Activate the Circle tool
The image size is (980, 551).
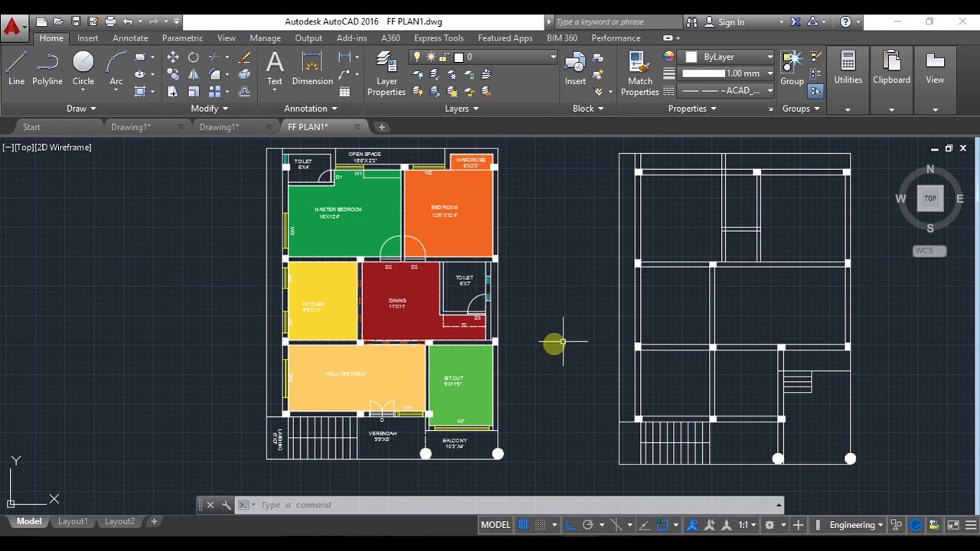click(x=83, y=61)
